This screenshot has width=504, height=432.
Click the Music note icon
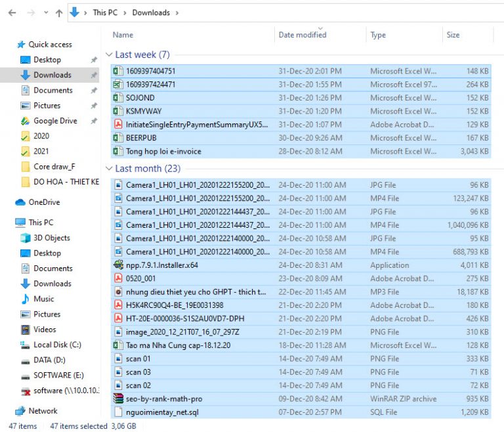coord(26,299)
